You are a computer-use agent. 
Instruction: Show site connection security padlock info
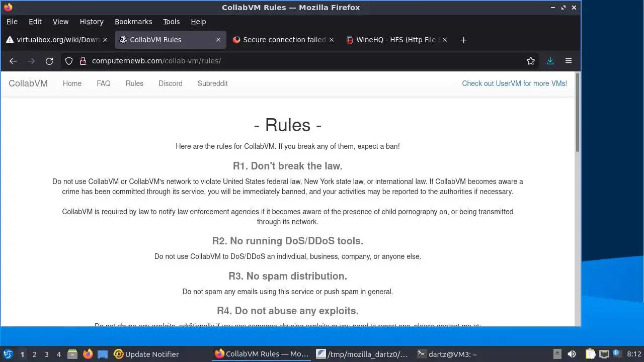(x=83, y=61)
